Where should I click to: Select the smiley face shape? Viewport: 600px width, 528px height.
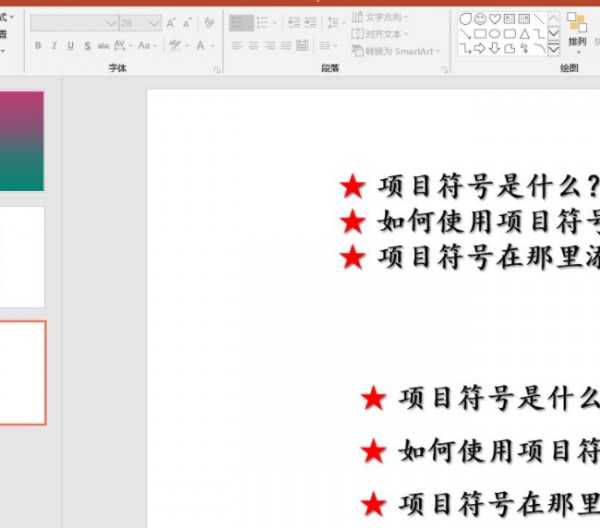click(x=480, y=18)
